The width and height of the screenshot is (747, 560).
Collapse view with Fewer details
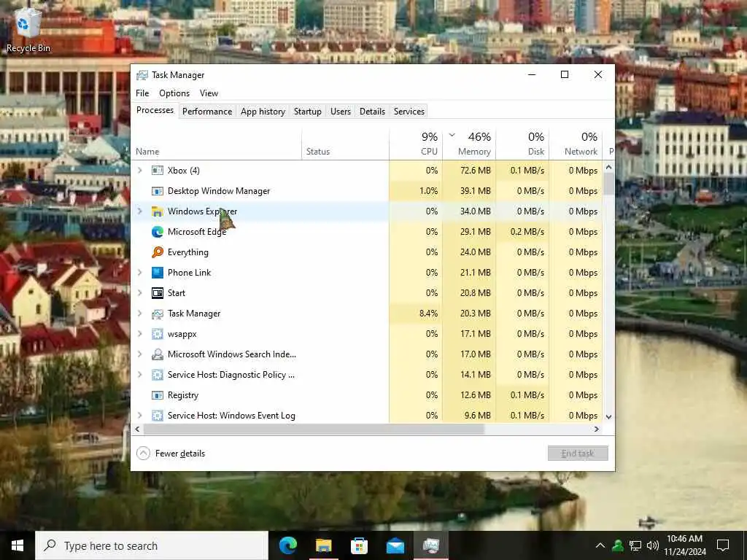pos(171,454)
